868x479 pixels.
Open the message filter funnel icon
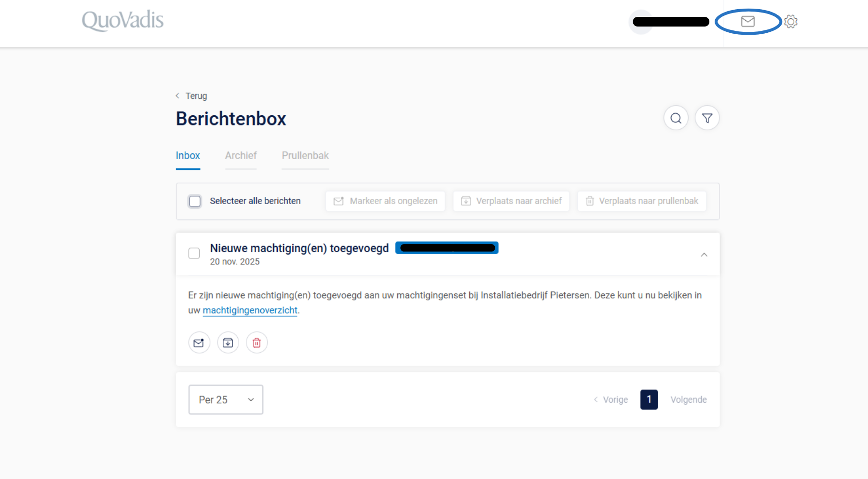click(707, 118)
